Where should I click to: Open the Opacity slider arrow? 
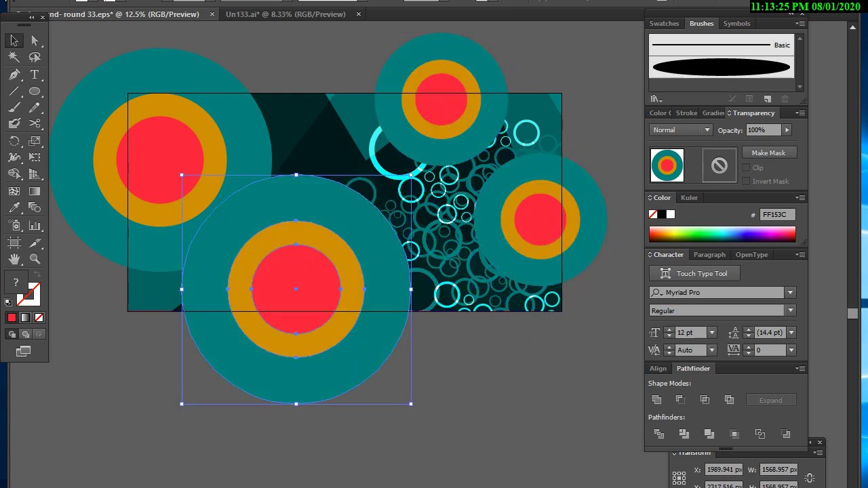coord(787,130)
